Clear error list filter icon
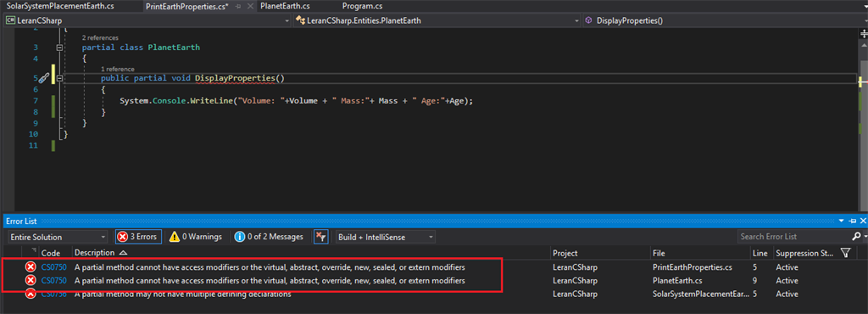Image resolution: width=868 pixels, height=314 pixels. [x=320, y=237]
